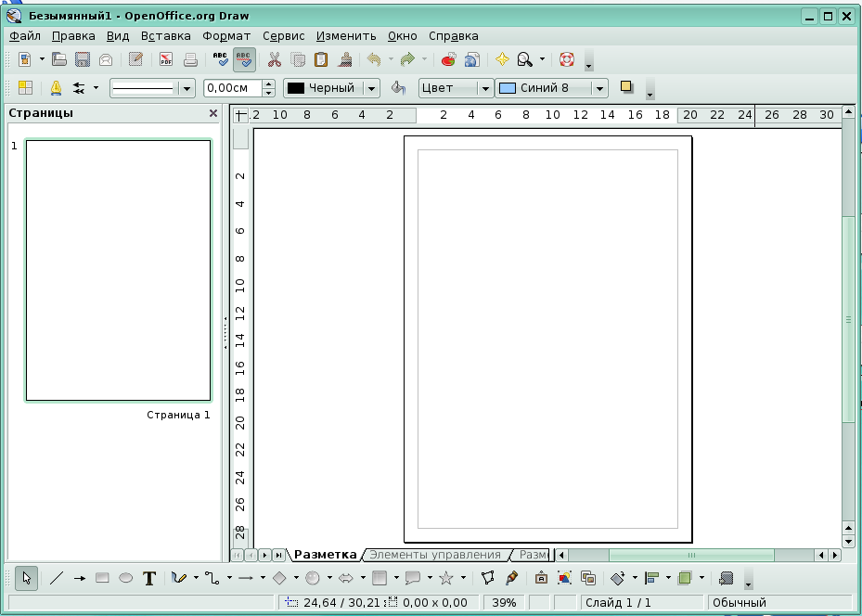Open the Формат menu
The height and width of the screenshot is (616, 862).
pos(225,36)
